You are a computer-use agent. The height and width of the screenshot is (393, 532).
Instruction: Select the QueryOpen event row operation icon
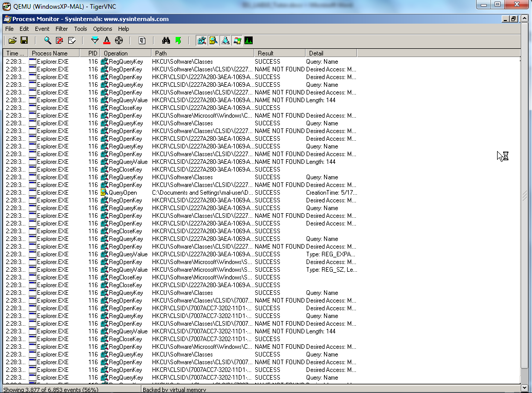pos(104,193)
